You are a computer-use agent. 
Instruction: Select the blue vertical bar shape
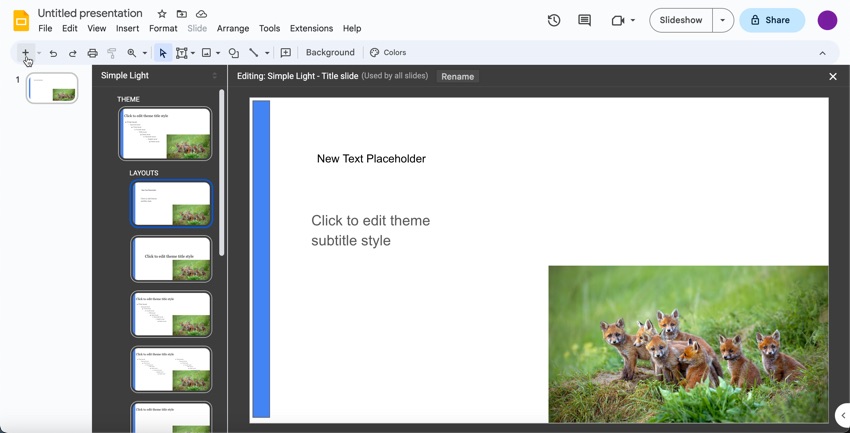click(x=261, y=258)
